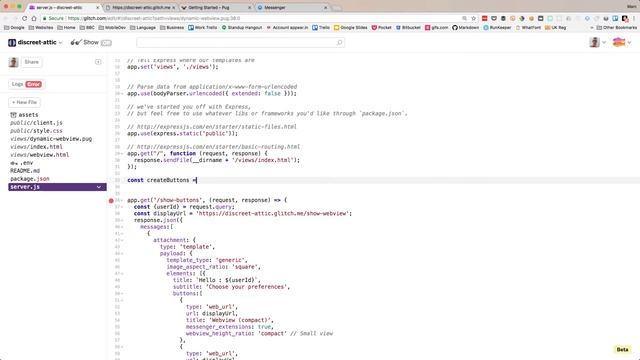Expand the server.js file options chevron
This screenshot has width=640, height=360.
(x=99, y=187)
